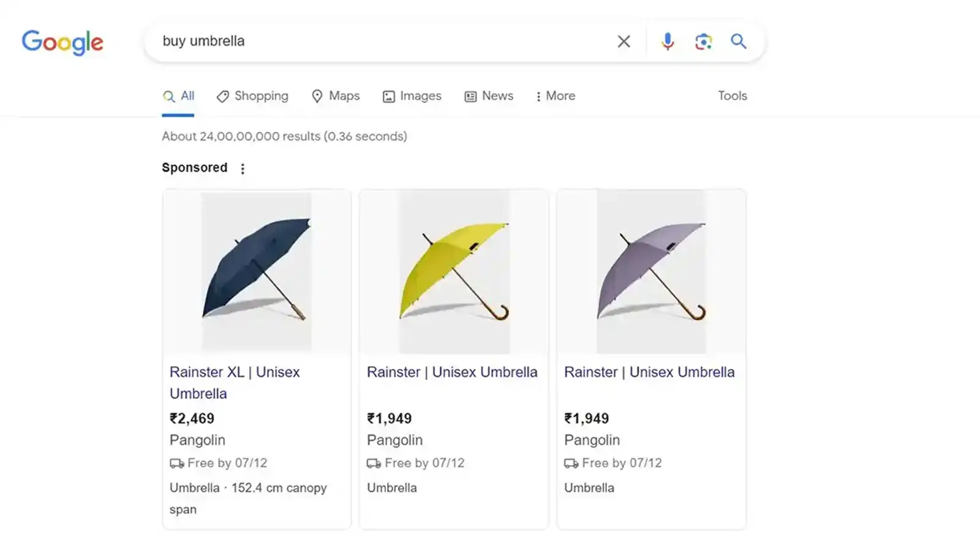
Task: Open Google Lens image search
Action: 703,41
